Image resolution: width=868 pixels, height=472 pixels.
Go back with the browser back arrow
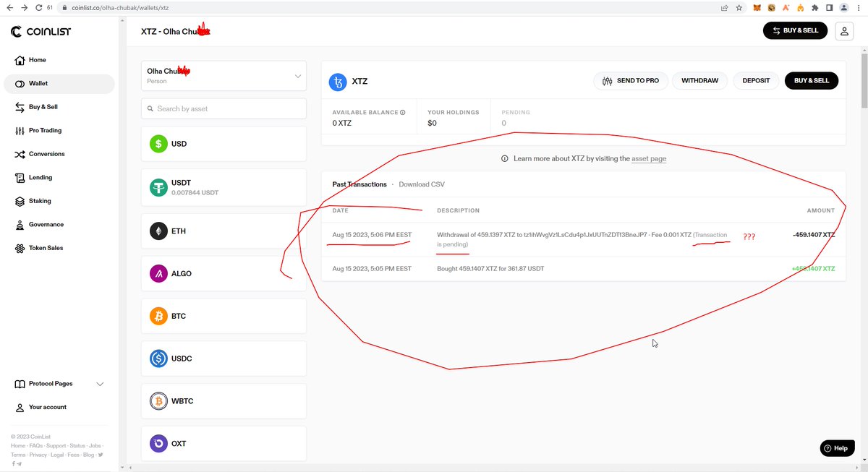pos(9,8)
